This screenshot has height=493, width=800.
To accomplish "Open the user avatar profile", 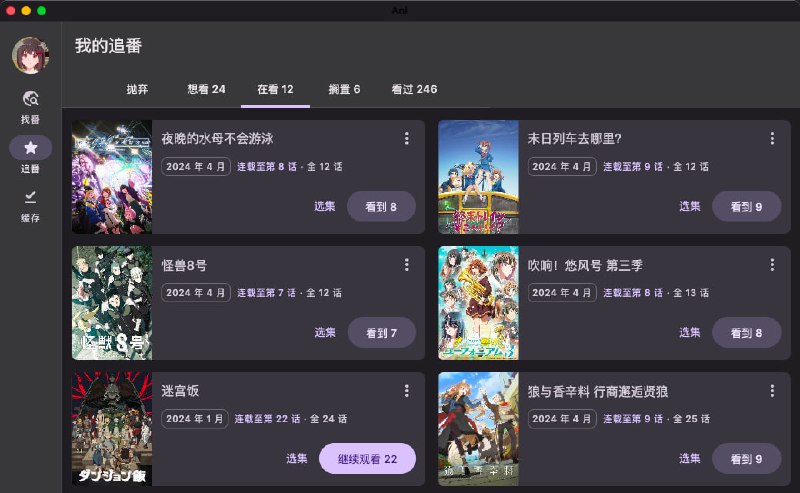I will 31,55.
